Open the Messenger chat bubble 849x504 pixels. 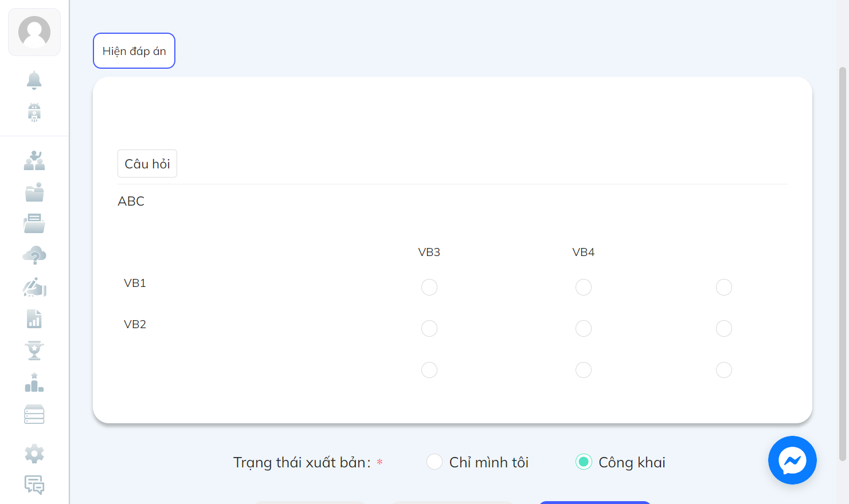pos(792,460)
